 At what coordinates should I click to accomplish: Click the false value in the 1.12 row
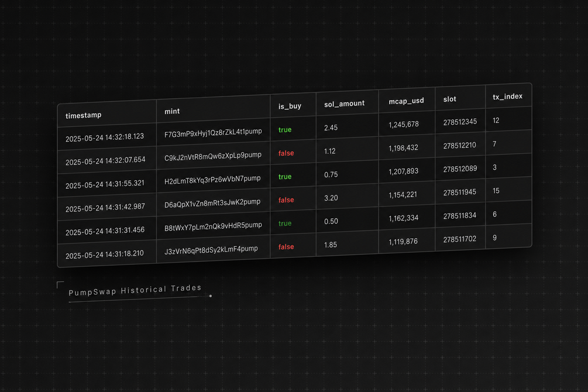pyautogui.click(x=286, y=153)
